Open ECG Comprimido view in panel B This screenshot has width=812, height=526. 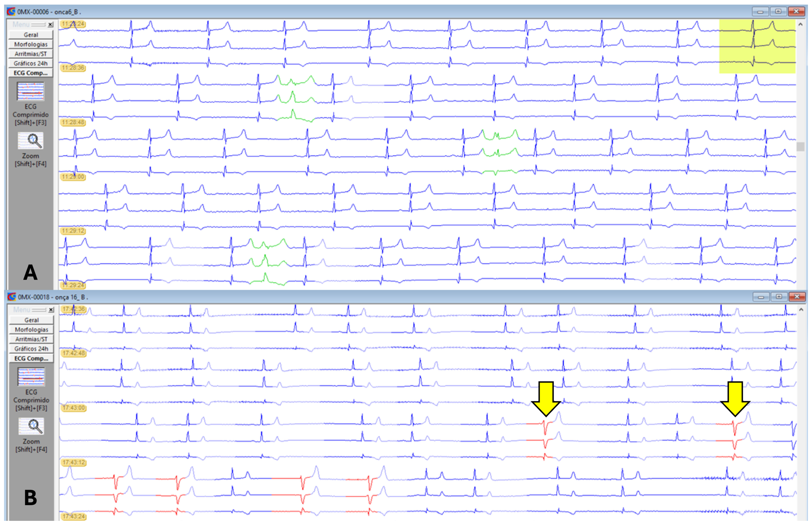pyautogui.click(x=31, y=377)
